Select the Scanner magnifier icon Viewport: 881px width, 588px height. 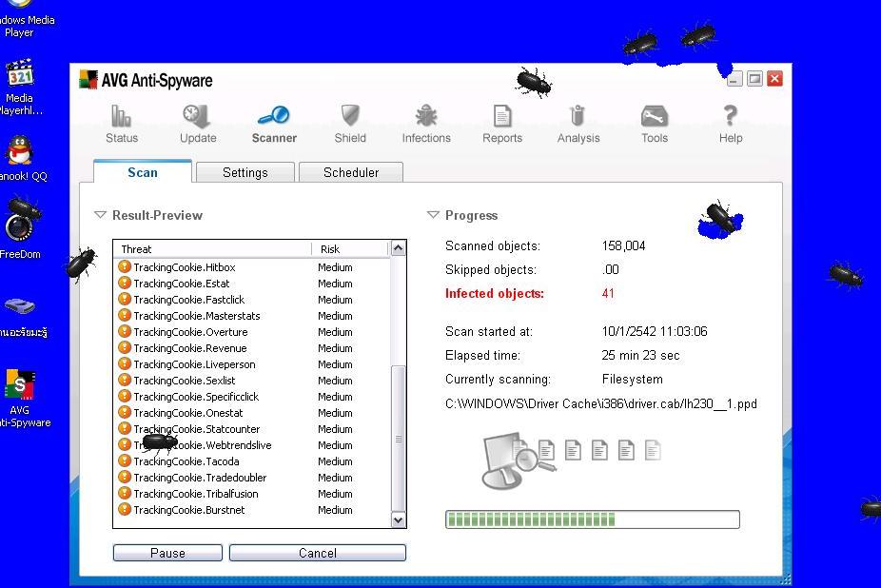point(274,116)
